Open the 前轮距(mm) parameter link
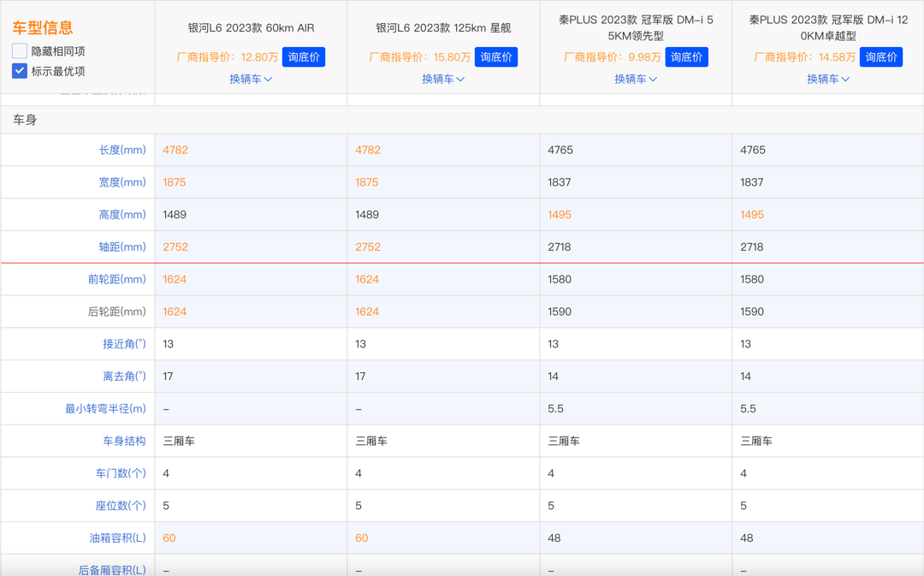This screenshot has width=924, height=576. [117, 280]
